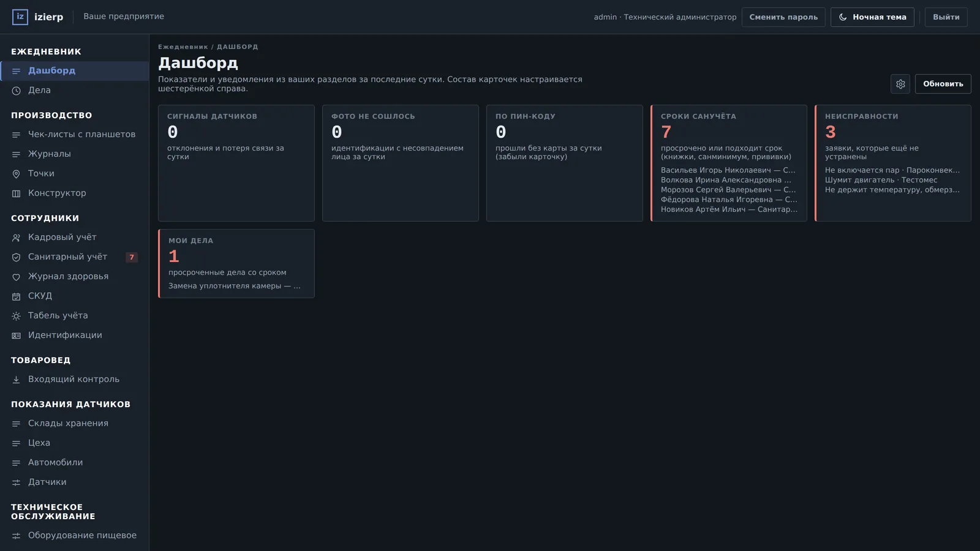Open the Склады хранения section
Image resolution: width=980 pixels, height=551 pixels.
click(x=74, y=424)
